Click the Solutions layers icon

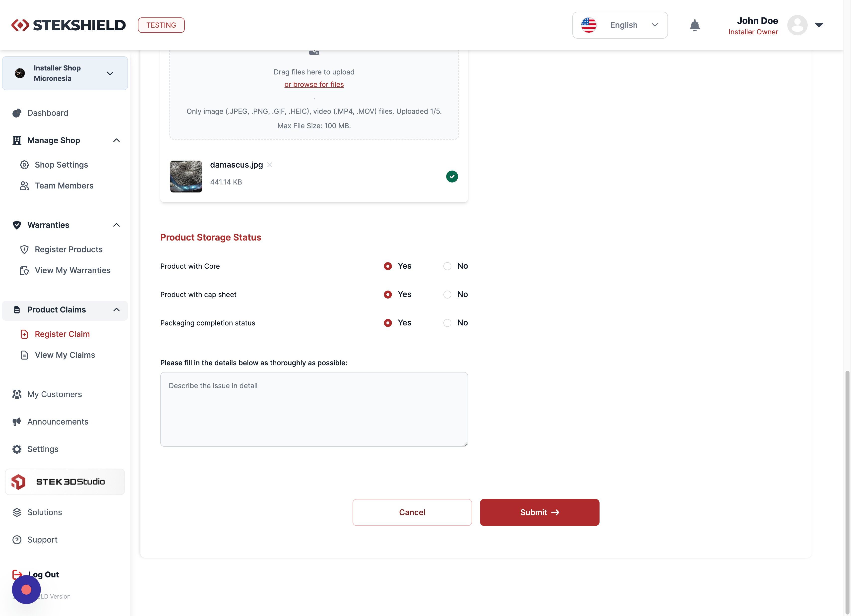(17, 512)
